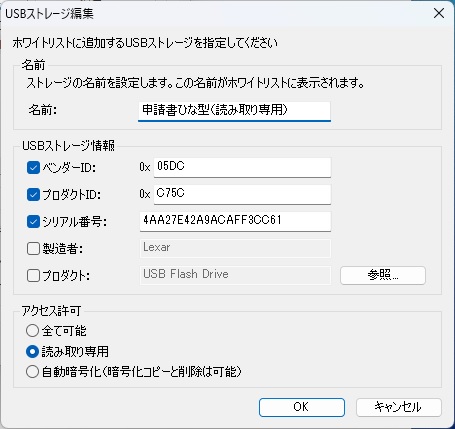Open the 参照... browse dialog
The image size is (455, 429).
pos(383,275)
